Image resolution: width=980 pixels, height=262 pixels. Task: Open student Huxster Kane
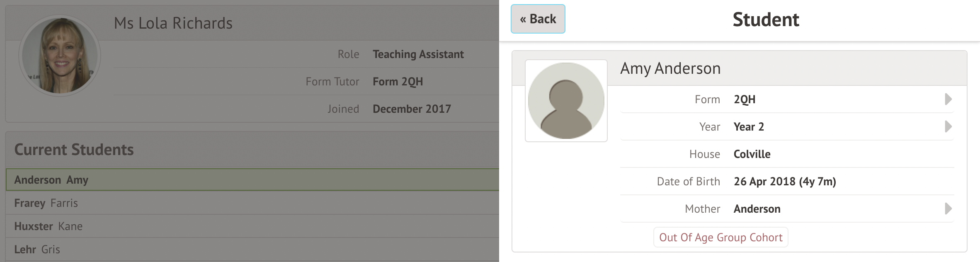[x=49, y=226]
